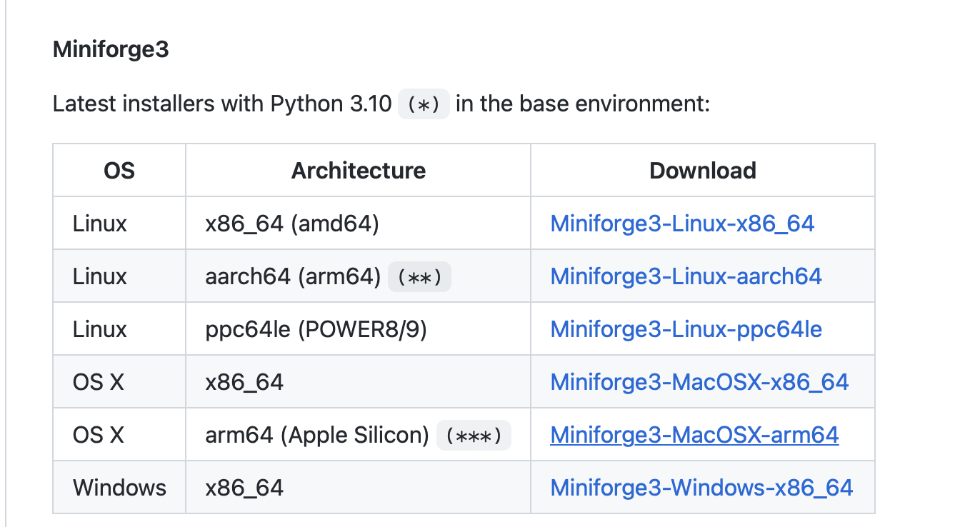Screen dimensions: 980x527
Task: Click the Windows cell in the OS column
Action: pyautogui.click(x=119, y=488)
